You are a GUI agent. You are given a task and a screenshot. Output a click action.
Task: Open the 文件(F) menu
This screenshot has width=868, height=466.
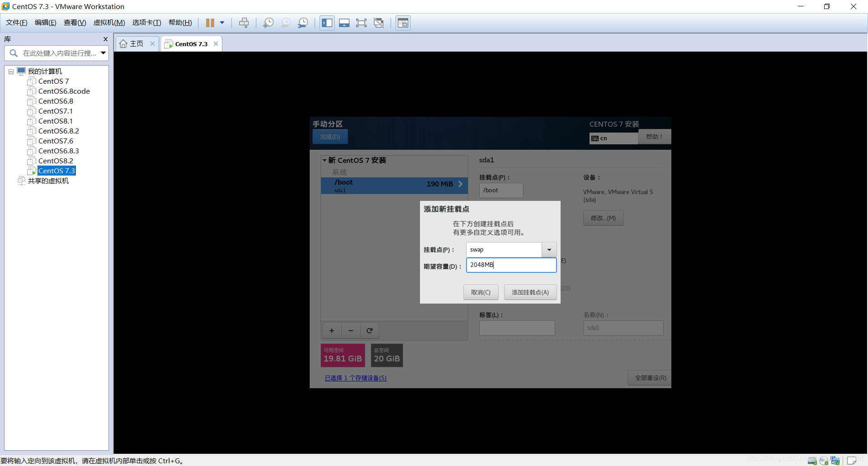(17, 23)
